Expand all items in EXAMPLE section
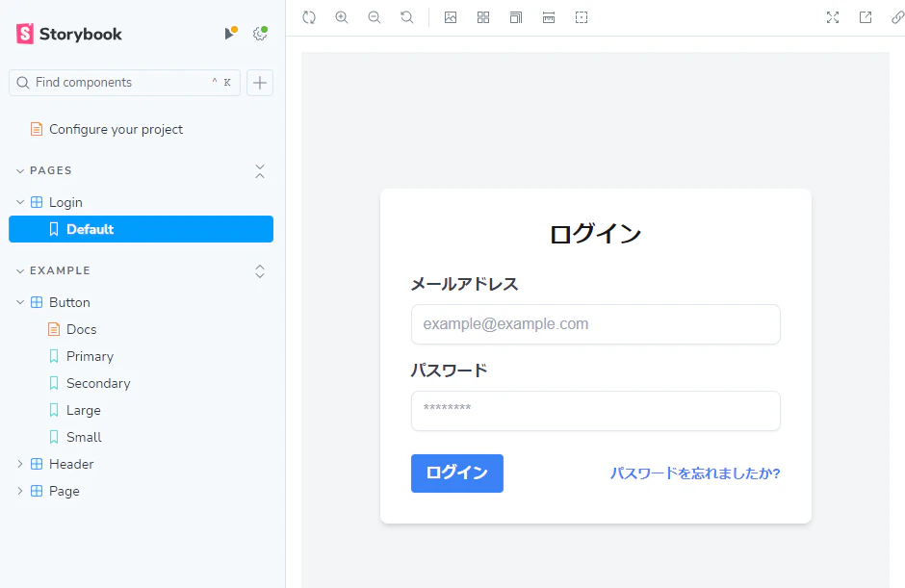This screenshot has width=905, height=588. [x=260, y=271]
